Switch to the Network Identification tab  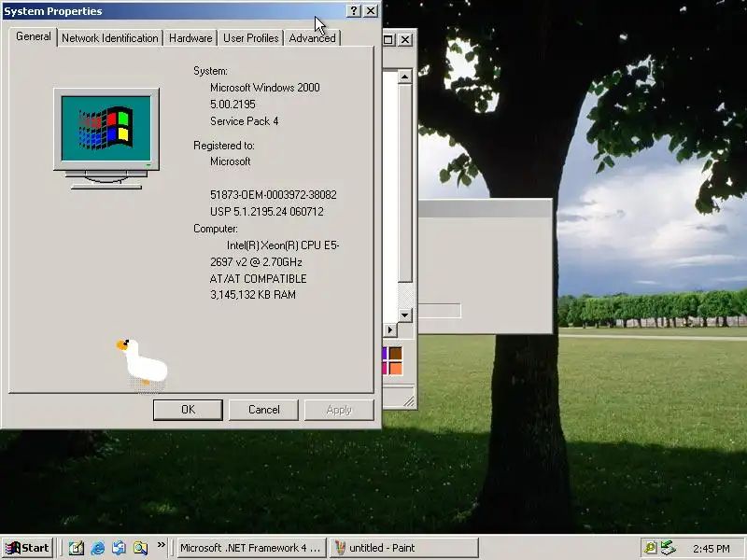109,38
